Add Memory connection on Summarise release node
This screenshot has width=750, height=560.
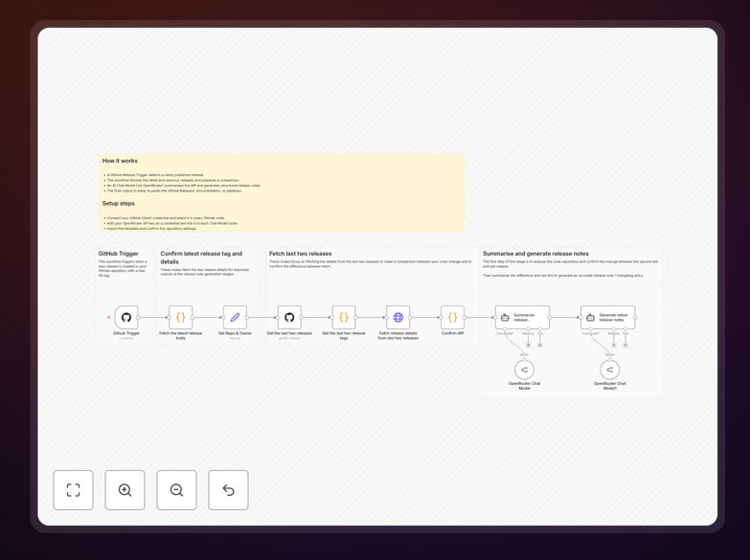[529, 345]
